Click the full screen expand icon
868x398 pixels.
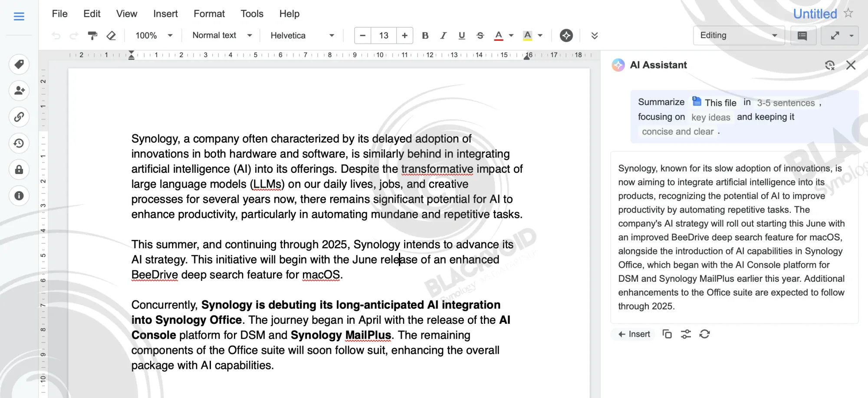pos(835,36)
